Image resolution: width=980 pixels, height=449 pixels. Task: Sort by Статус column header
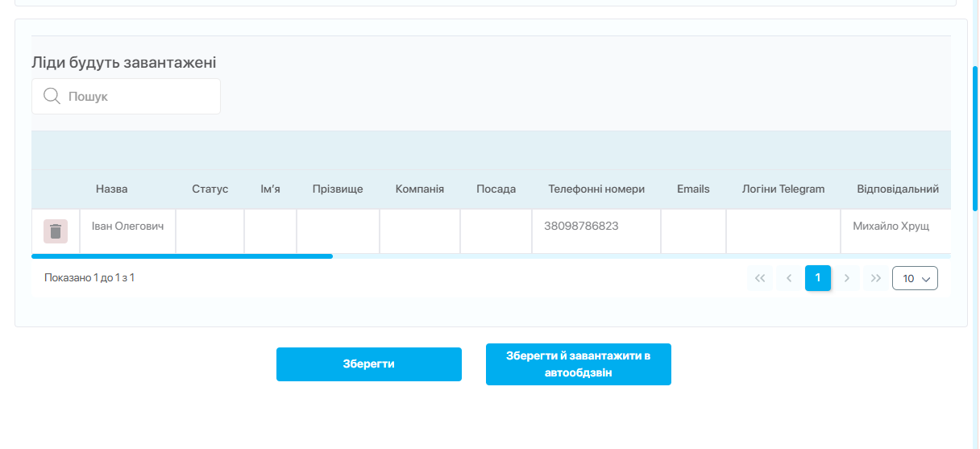click(x=210, y=189)
